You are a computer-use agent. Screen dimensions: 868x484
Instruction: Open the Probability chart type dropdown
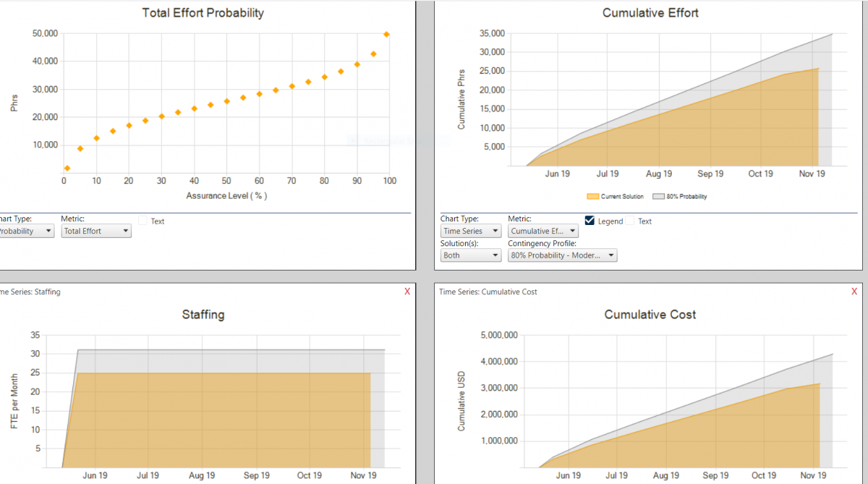point(27,232)
